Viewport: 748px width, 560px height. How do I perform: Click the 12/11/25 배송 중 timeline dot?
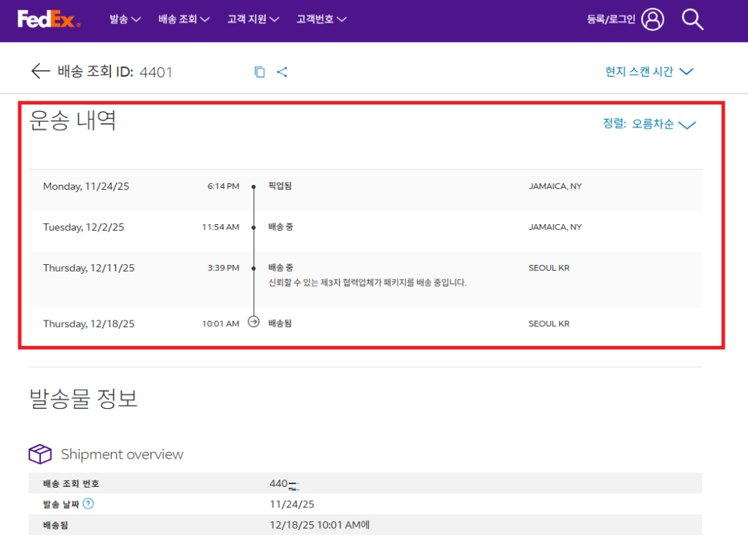click(x=253, y=268)
